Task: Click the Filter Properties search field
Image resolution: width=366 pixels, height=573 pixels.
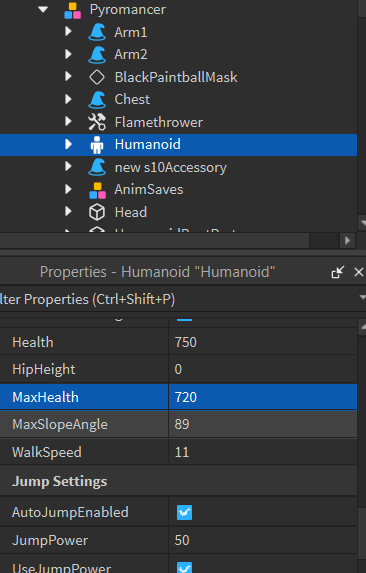Action: [179, 299]
